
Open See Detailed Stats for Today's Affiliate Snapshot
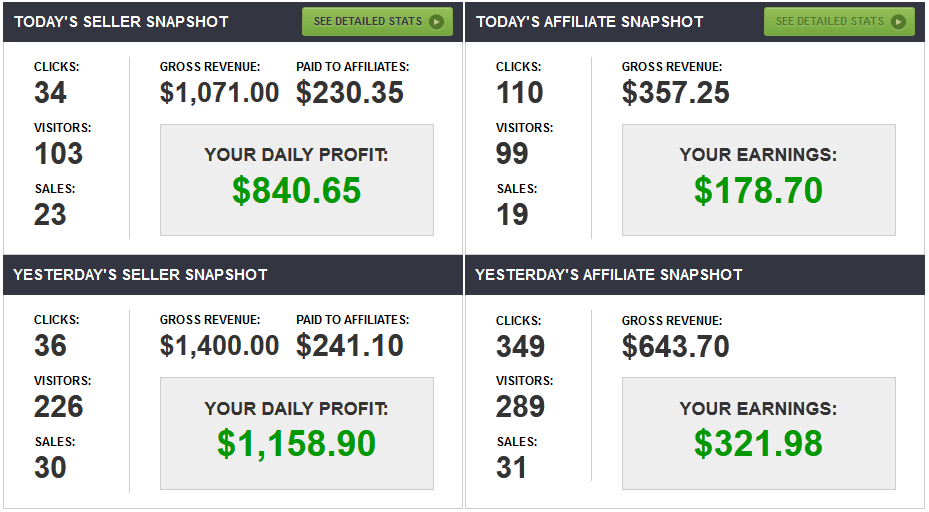pyautogui.click(x=839, y=21)
